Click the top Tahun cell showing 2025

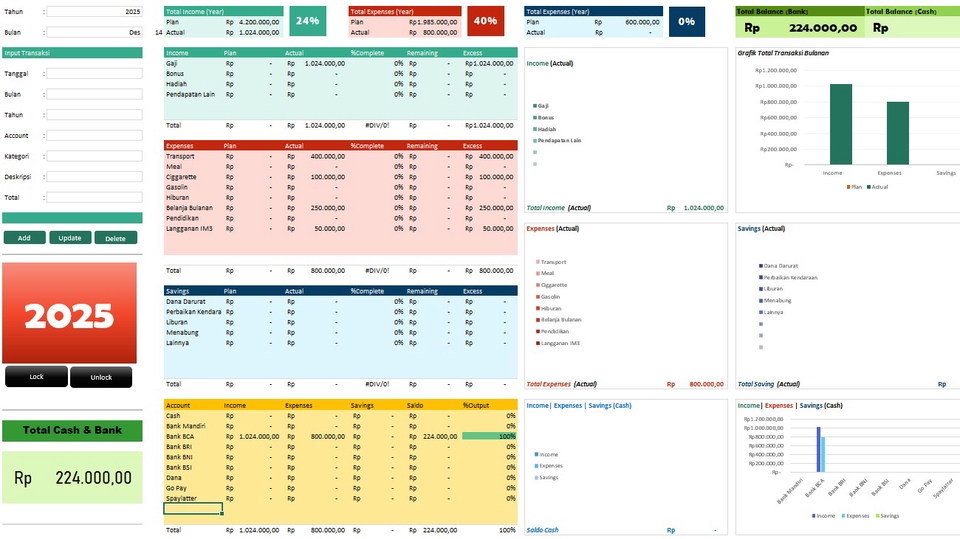tap(94, 11)
